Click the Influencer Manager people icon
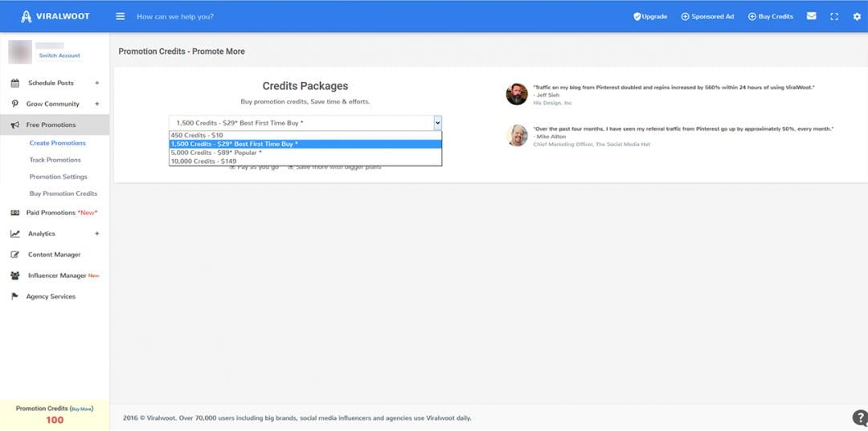The image size is (868, 432). (15, 275)
